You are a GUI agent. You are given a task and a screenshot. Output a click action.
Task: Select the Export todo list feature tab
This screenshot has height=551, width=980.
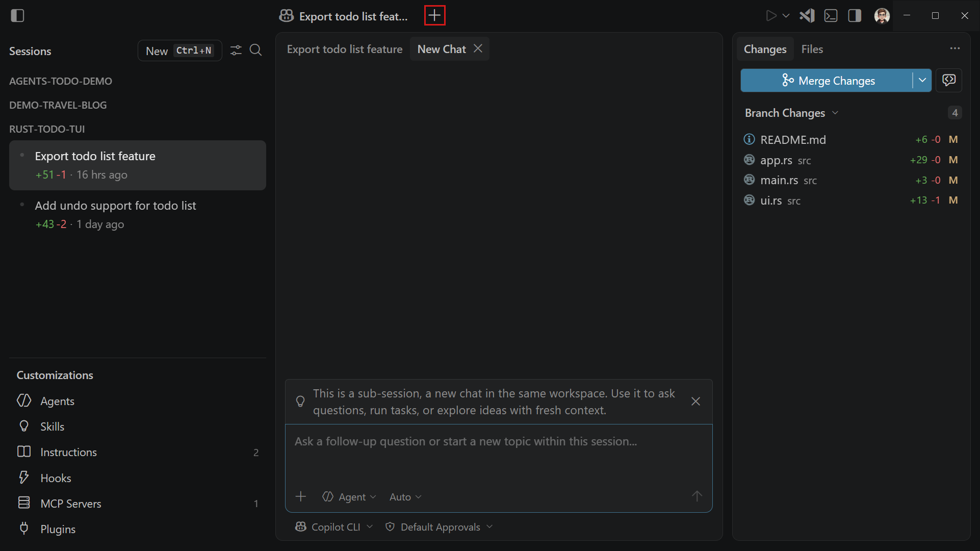click(x=345, y=49)
